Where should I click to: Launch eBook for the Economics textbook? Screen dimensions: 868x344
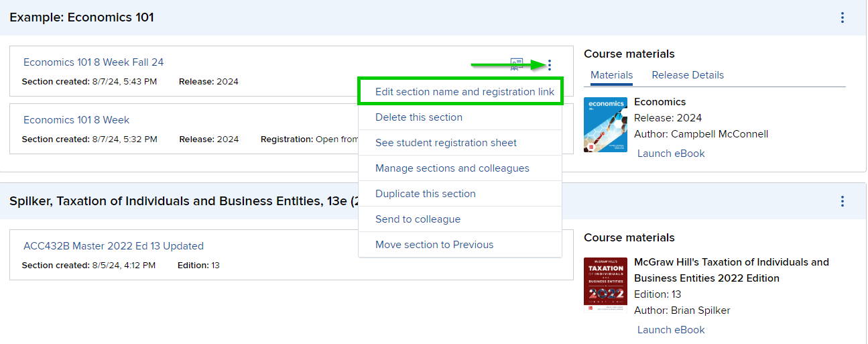tap(671, 154)
